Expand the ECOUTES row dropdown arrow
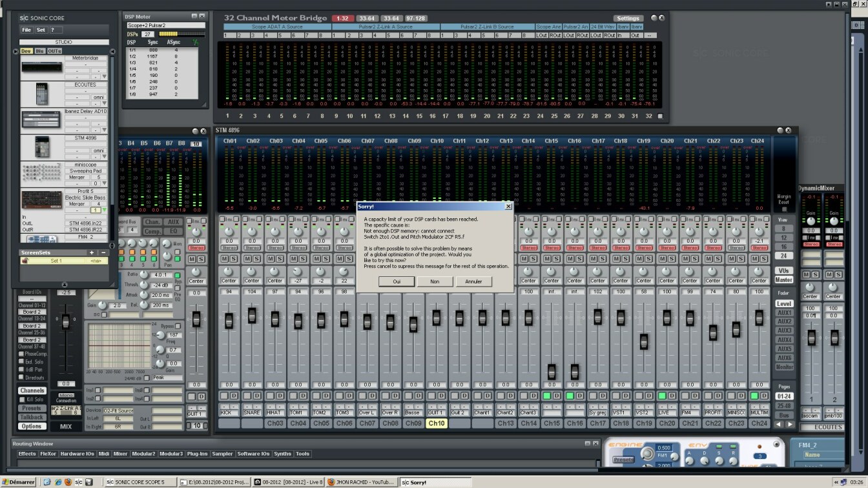868x488 pixels. (x=104, y=105)
